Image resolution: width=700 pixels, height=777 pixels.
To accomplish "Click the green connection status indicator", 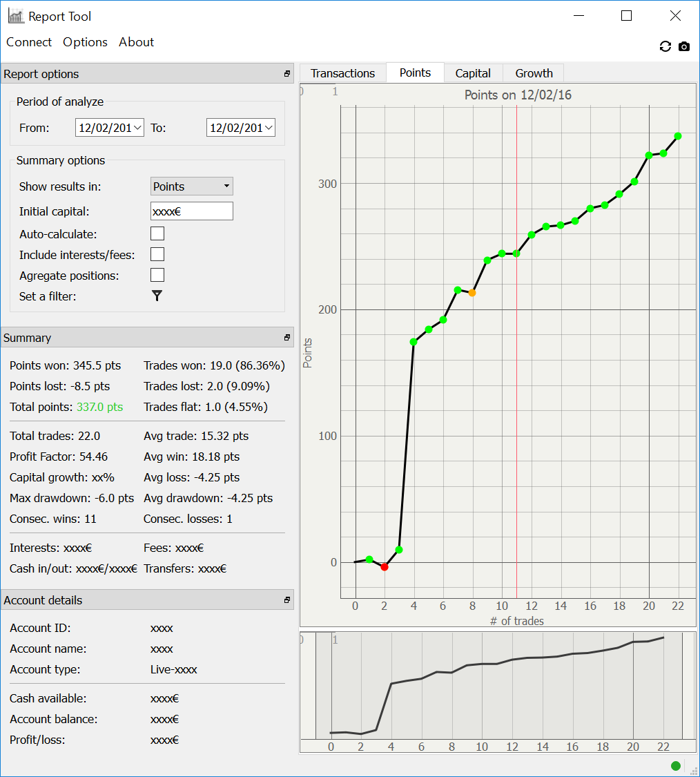I will point(676,765).
